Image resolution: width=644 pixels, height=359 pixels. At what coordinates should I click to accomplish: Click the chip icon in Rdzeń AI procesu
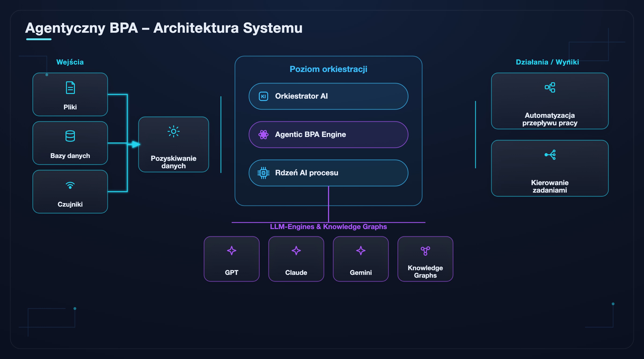coord(263,173)
